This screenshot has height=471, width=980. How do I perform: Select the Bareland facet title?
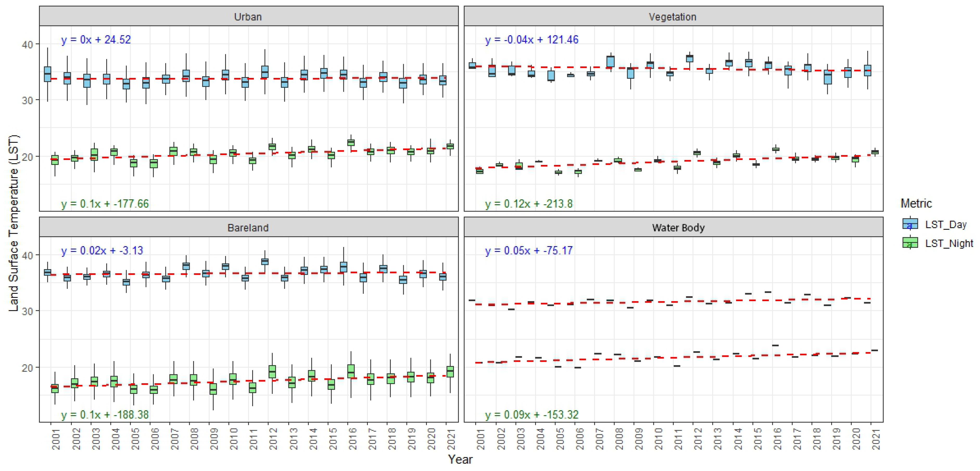(x=248, y=227)
